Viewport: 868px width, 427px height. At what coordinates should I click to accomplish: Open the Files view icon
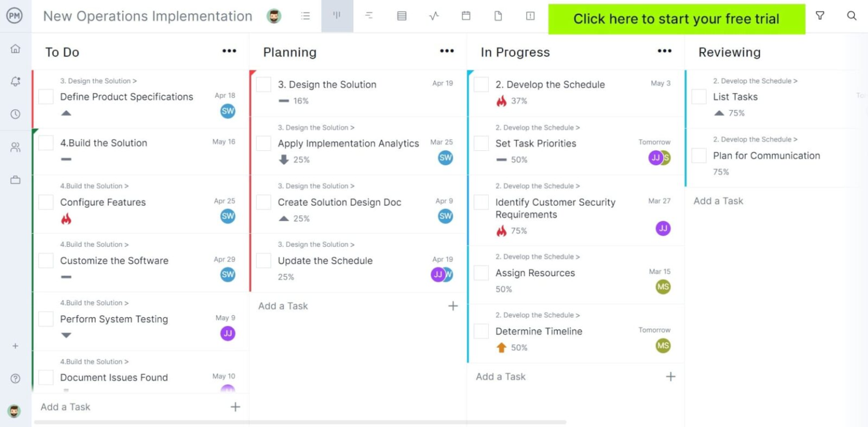pos(498,17)
